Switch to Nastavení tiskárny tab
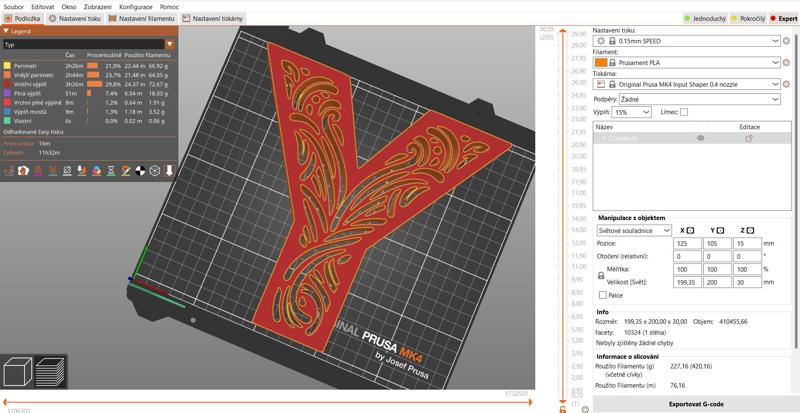 coord(213,18)
